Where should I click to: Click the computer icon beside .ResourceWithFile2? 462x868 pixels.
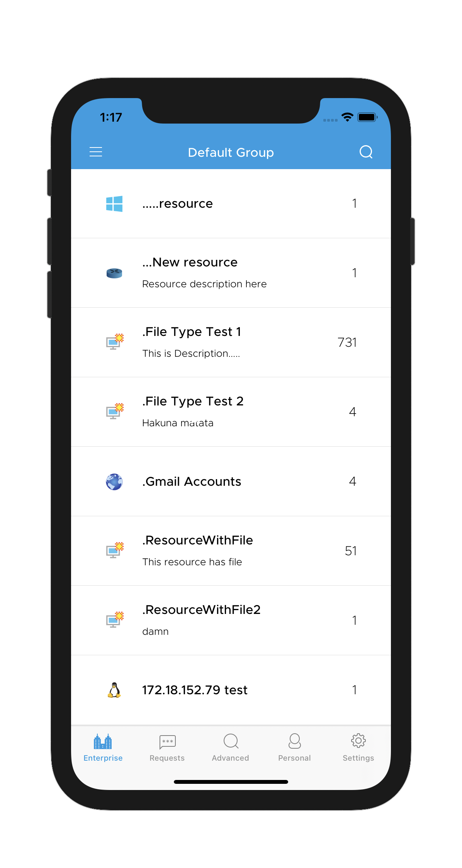[115, 620]
